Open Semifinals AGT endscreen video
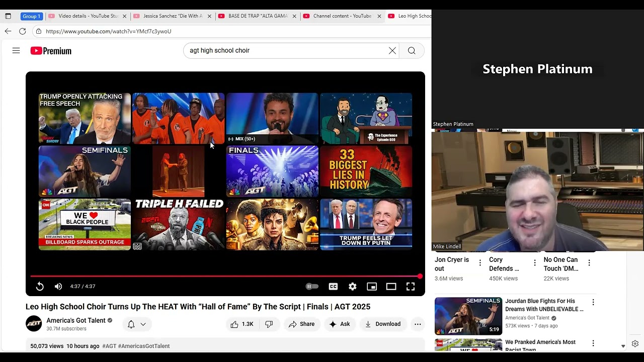This screenshot has height=362, width=644. point(85,171)
